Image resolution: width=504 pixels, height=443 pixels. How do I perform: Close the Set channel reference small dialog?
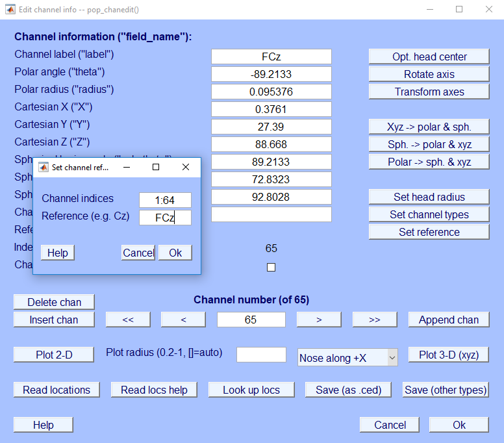(186, 167)
